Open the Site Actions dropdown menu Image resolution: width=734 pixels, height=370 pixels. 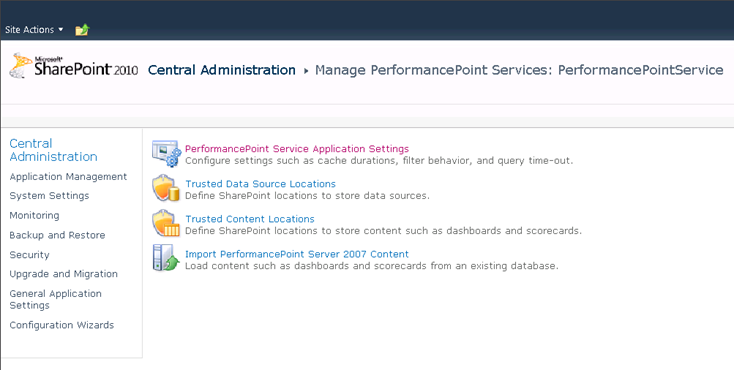[34, 30]
